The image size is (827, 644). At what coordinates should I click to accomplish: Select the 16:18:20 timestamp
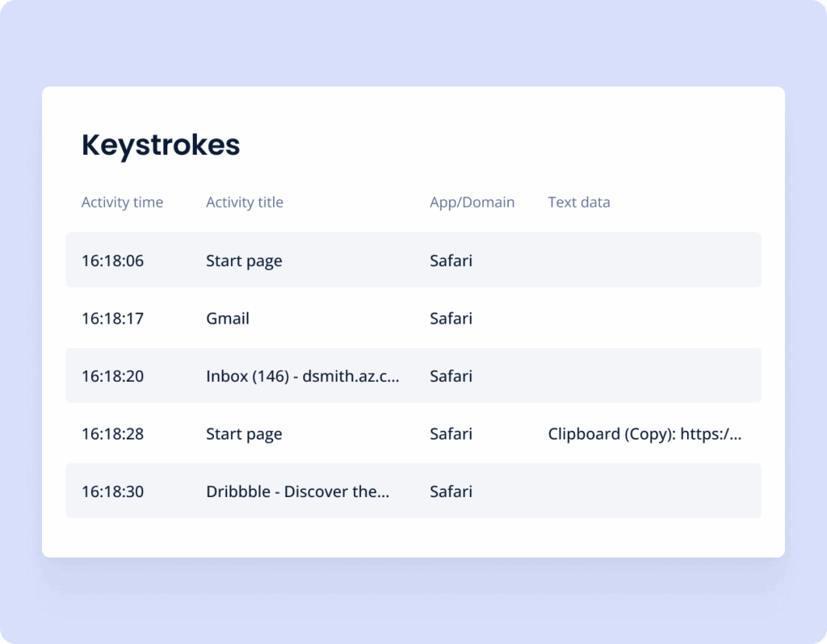coord(112,376)
